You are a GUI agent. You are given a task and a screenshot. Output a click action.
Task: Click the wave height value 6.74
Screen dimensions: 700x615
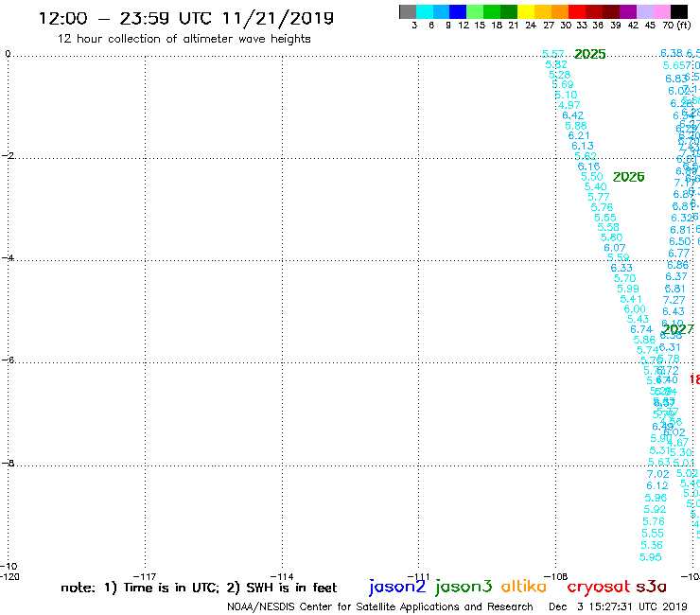(x=641, y=329)
